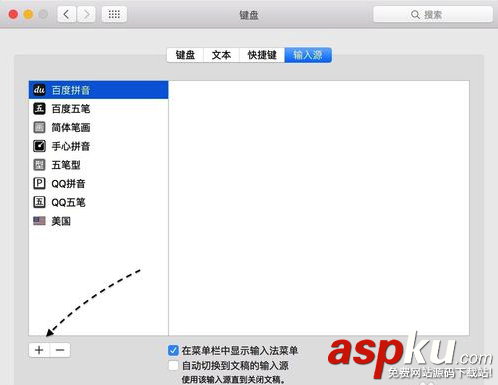This screenshot has height=385, width=498.
Task: Switch to the 键盘 tab
Action: coord(185,55)
